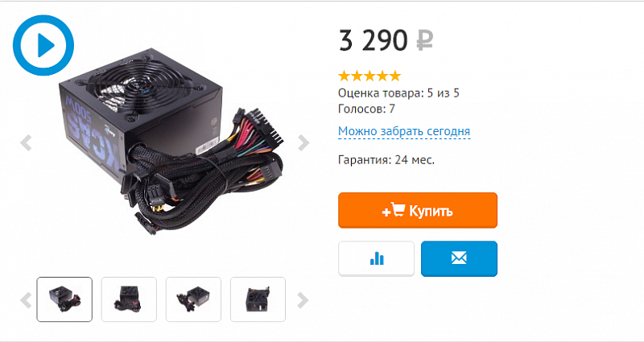Screen dimensions: 644x342
Task: Select second power supply thumbnail
Action: [x=129, y=299]
